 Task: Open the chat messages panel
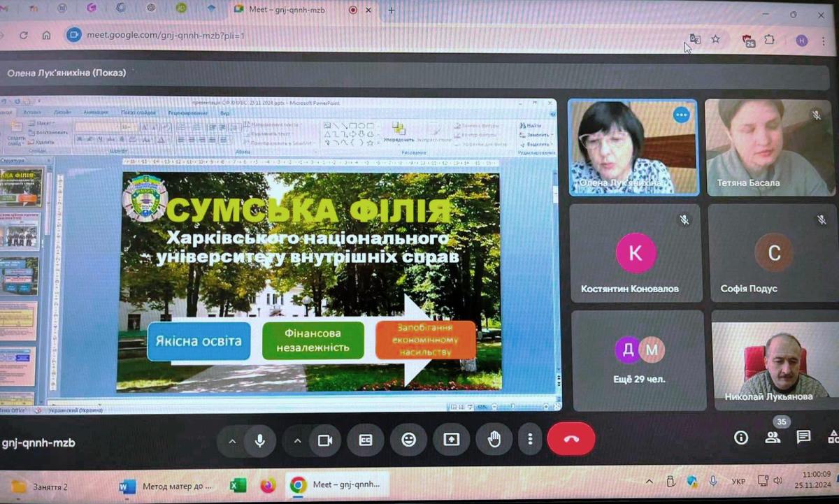(803, 438)
